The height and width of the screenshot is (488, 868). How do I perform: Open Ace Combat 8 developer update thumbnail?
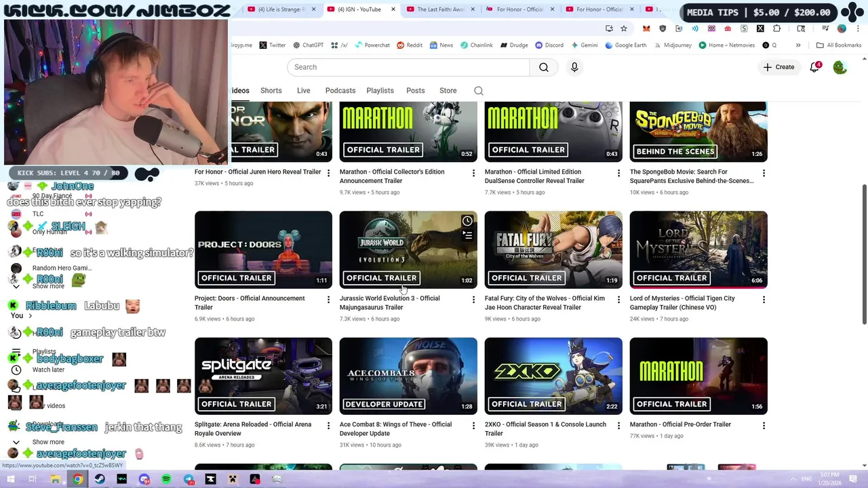coord(408,376)
